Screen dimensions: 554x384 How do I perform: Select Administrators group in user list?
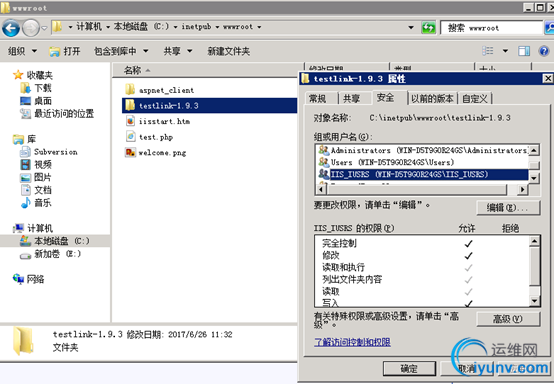[x=423, y=150]
